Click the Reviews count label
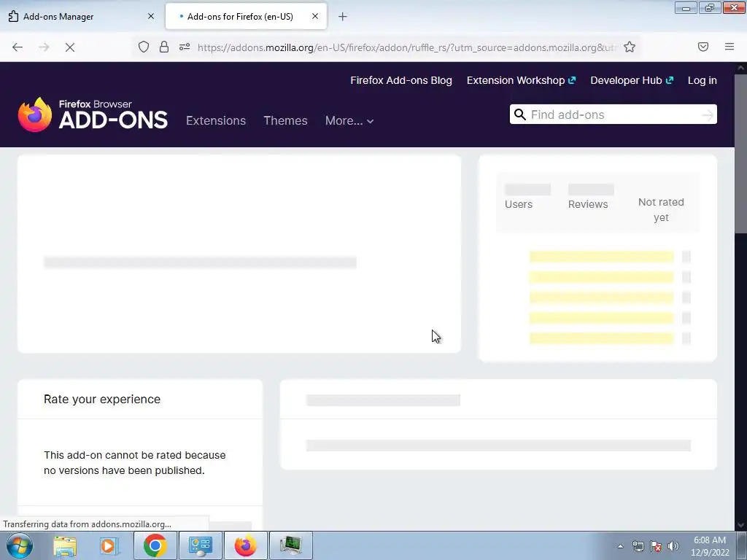This screenshot has width=747, height=560. [588, 204]
